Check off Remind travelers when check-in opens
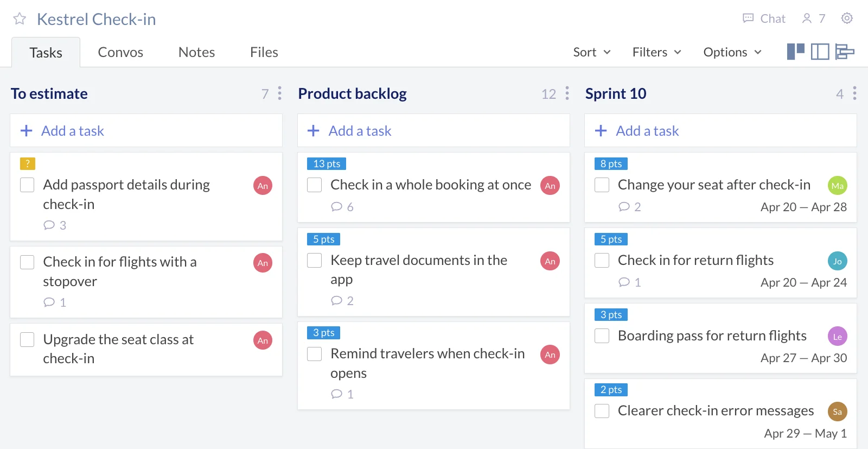Image resolution: width=868 pixels, height=449 pixels. click(x=315, y=354)
